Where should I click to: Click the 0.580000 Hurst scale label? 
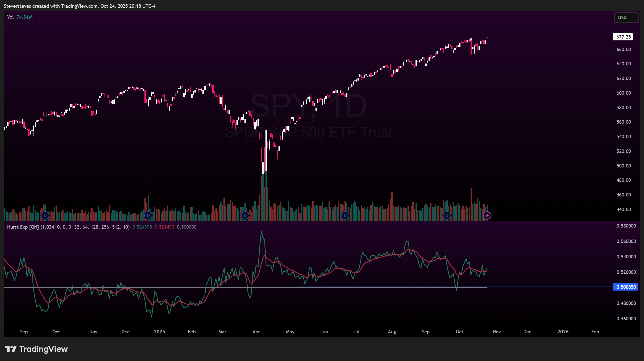[x=626, y=226]
